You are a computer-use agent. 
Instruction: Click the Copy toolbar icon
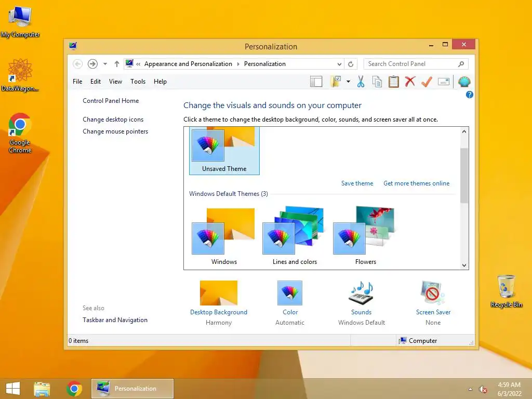tap(377, 82)
